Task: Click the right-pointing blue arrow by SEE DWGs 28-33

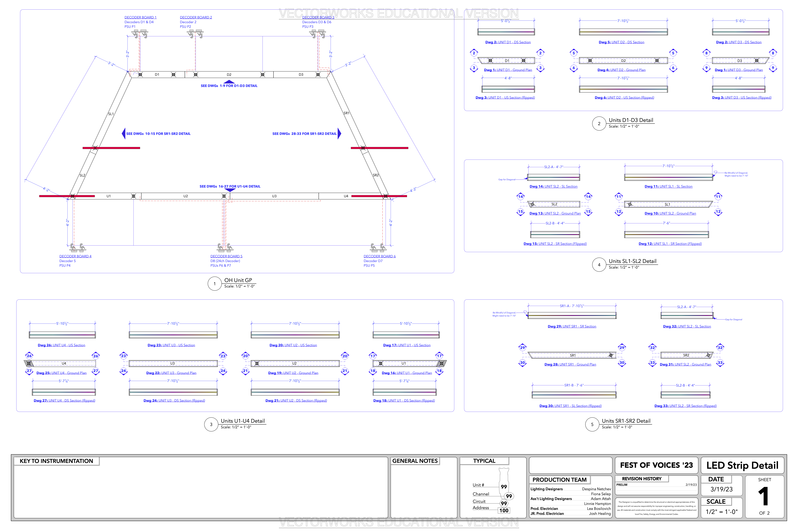Action: [339, 134]
